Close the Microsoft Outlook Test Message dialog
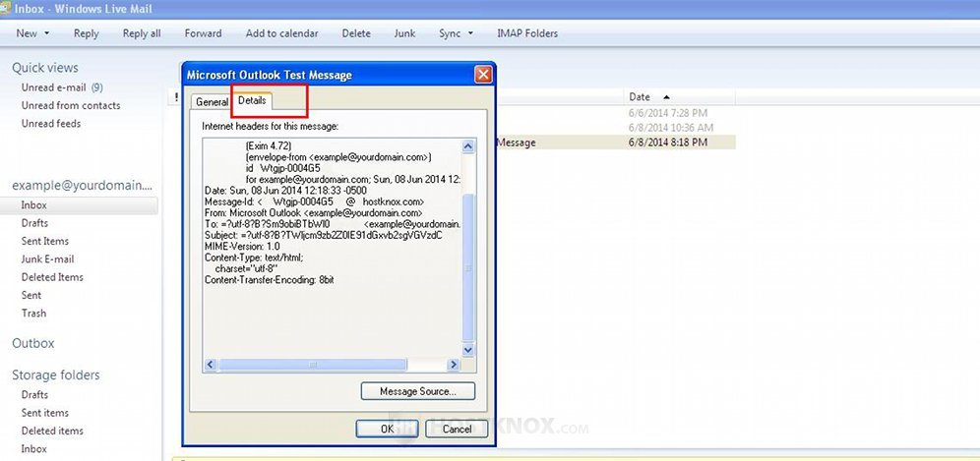 pos(483,75)
